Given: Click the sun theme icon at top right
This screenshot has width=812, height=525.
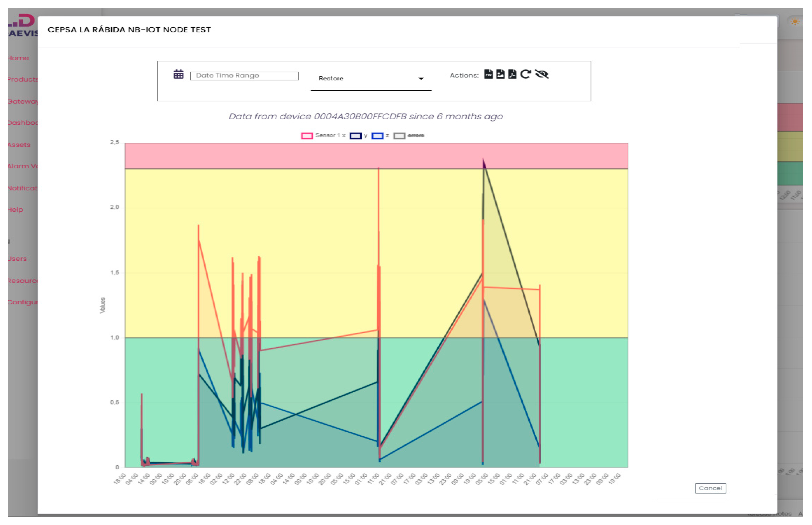Looking at the screenshot, I should click(795, 22).
